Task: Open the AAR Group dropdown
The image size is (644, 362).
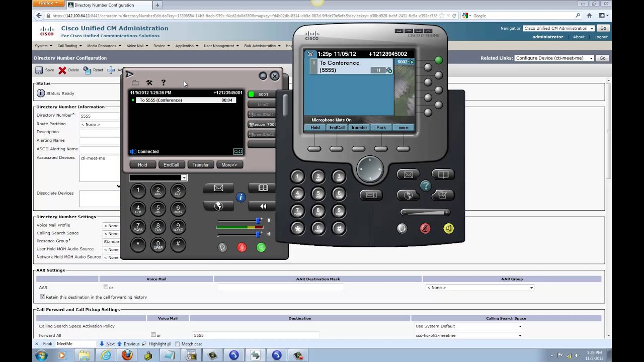Action: (479, 288)
